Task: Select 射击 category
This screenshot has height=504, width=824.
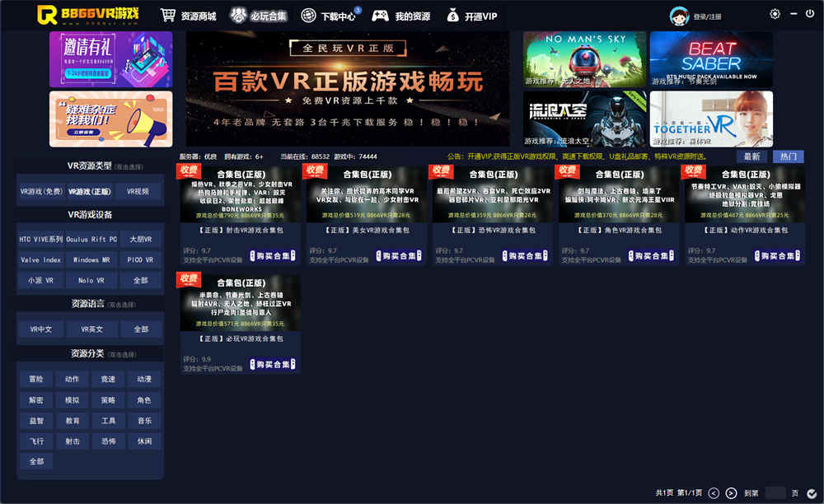Action: tap(73, 441)
